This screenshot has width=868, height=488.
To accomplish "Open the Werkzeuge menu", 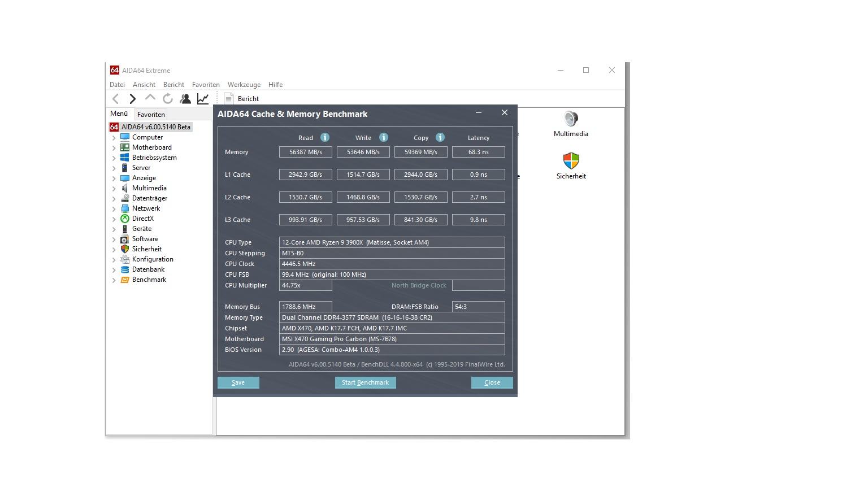I will 244,85.
